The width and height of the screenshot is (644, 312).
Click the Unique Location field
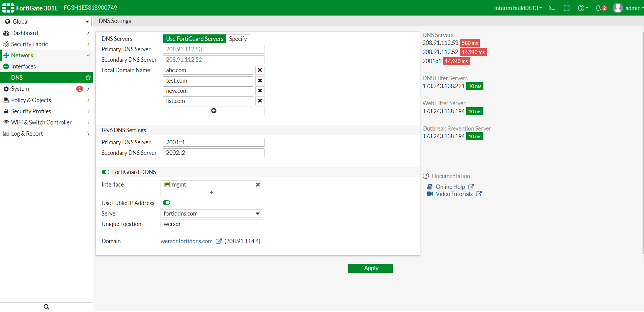(x=211, y=224)
